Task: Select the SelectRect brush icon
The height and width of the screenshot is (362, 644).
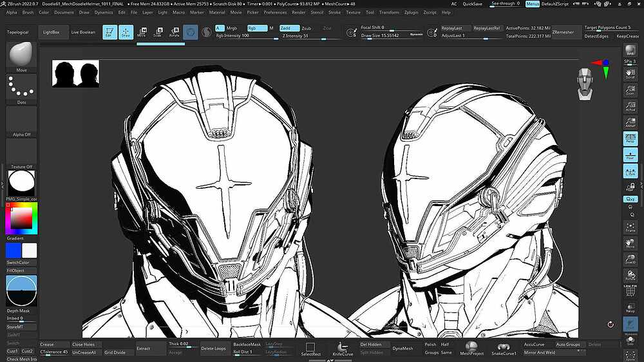Action: point(310,349)
